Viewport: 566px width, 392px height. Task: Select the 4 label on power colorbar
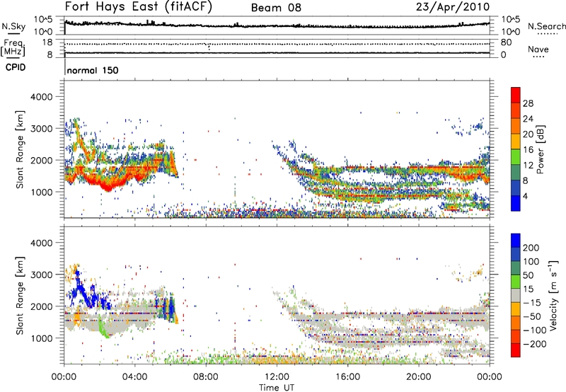[x=525, y=196]
